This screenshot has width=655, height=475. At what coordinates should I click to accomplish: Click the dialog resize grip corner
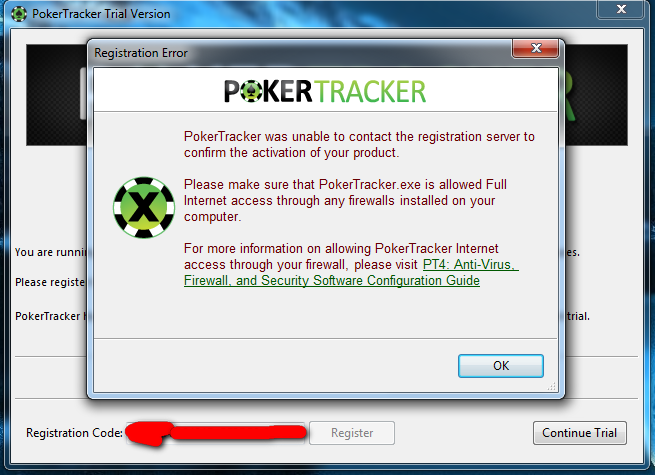tap(552, 387)
